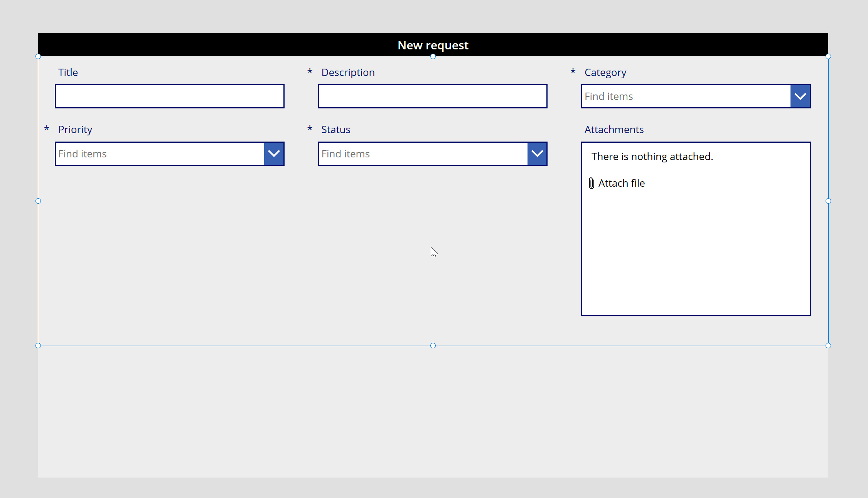Focus the Description text input

point(433,96)
